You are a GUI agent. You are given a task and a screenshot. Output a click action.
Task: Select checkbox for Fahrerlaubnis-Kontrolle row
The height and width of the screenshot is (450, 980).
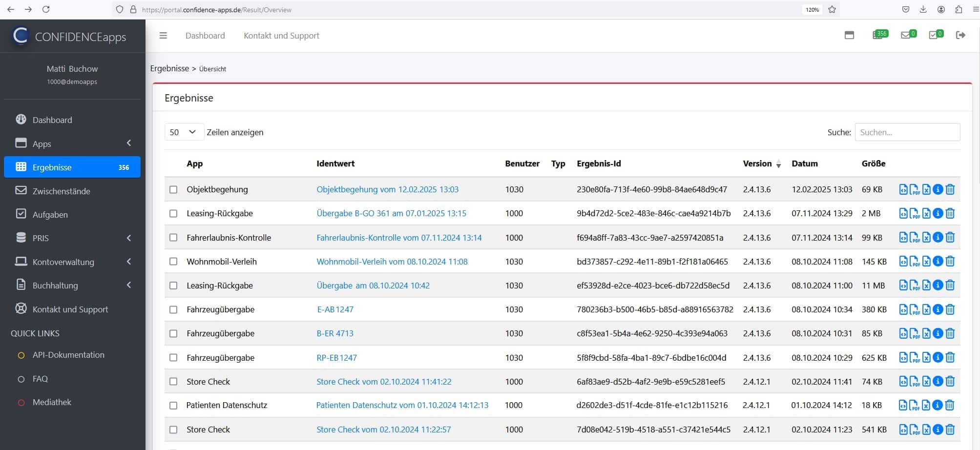click(x=173, y=238)
